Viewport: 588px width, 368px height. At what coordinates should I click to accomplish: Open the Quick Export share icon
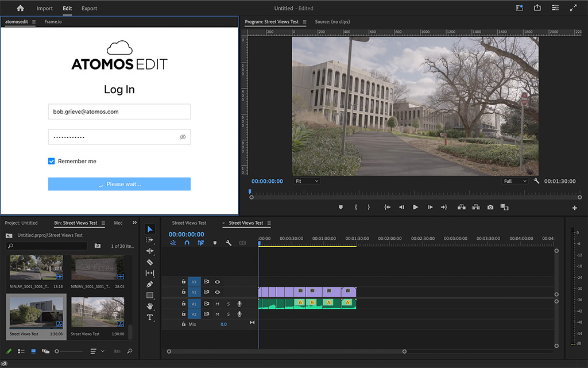[537, 8]
